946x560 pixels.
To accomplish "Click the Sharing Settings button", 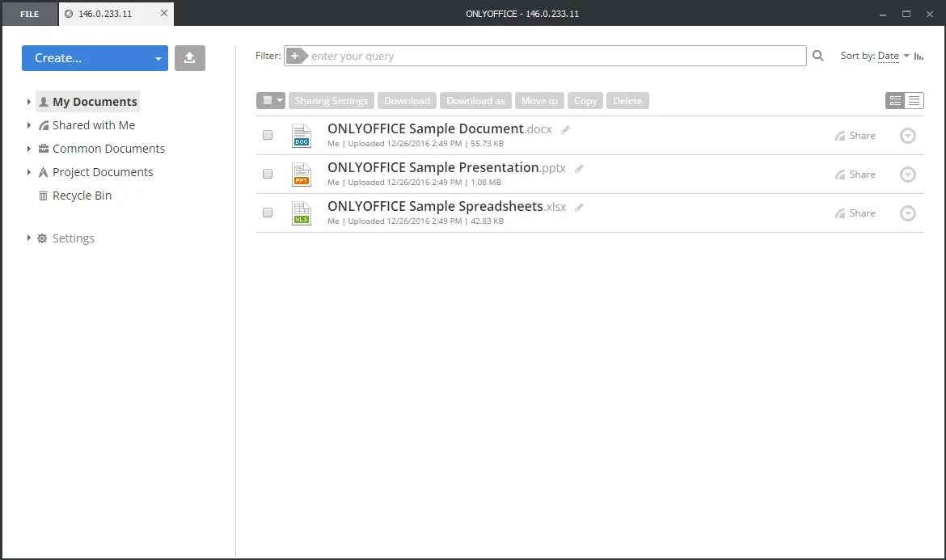I will click(332, 101).
